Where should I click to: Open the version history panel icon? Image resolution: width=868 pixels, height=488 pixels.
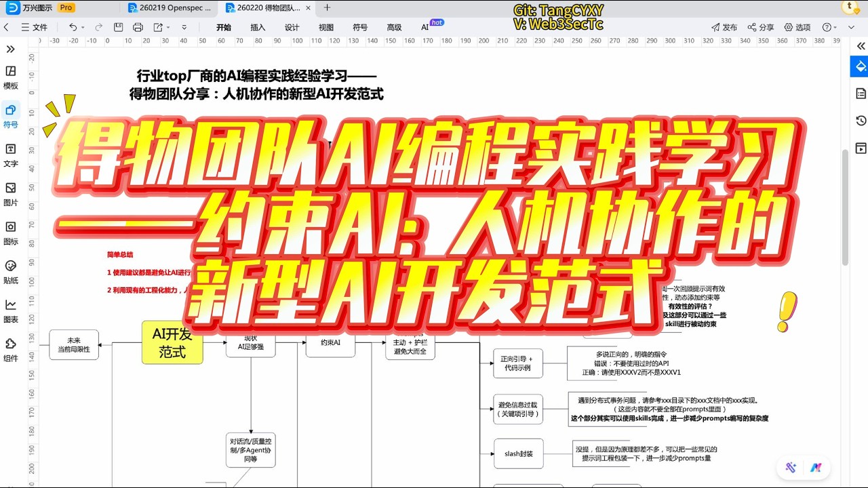coord(861,121)
